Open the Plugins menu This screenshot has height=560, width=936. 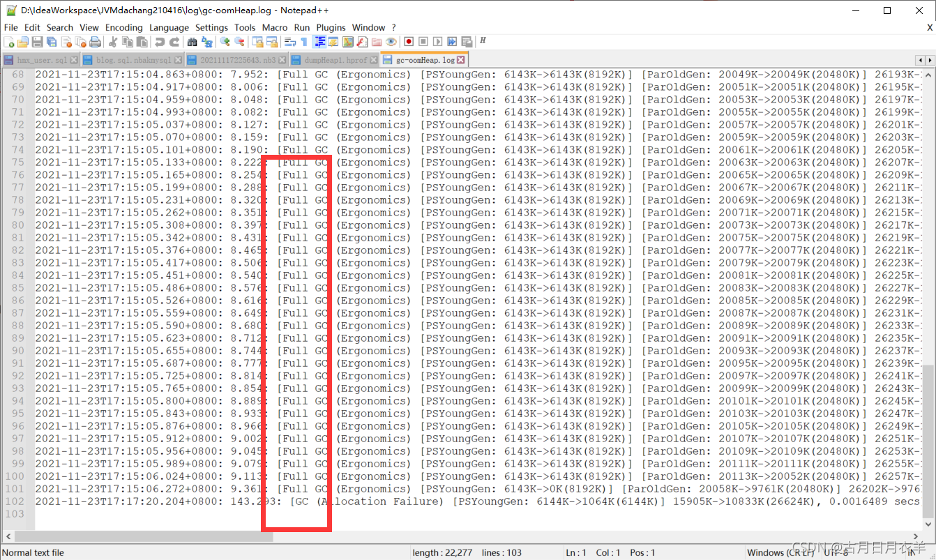(331, 27)
